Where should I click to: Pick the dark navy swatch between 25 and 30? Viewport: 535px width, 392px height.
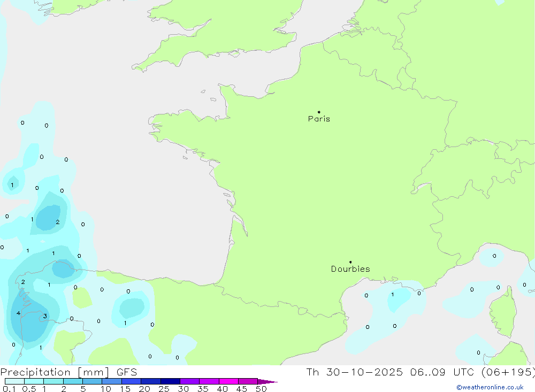pyautogui.click(x=170, y=381)
